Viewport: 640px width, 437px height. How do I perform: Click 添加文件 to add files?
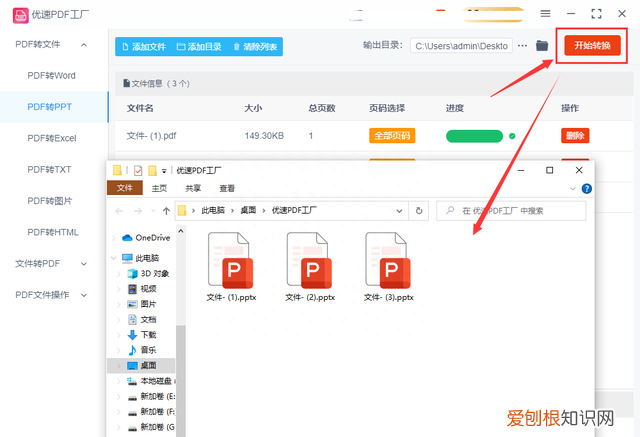(x=144, y=47)
